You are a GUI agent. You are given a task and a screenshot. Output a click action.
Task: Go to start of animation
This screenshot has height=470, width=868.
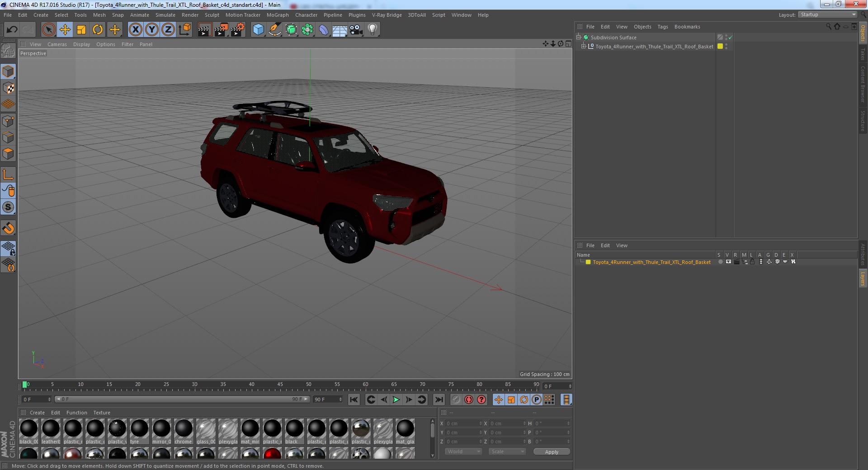(354, 399)
